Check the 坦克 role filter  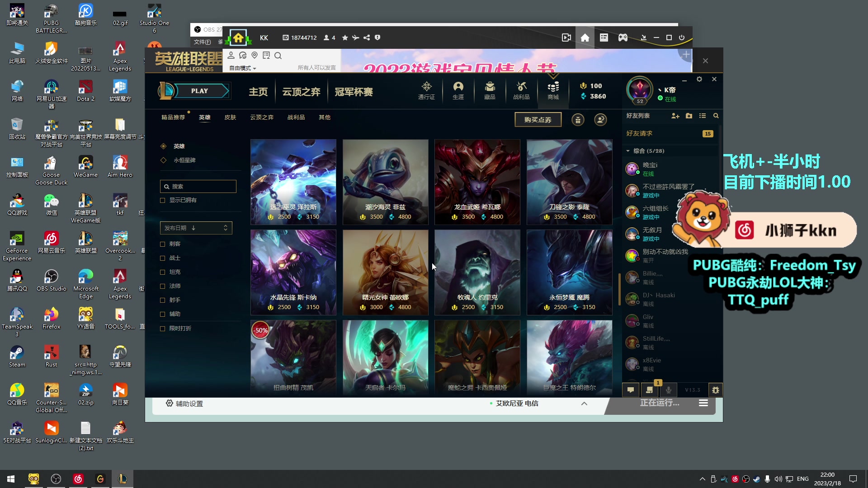tap(163, 272)
